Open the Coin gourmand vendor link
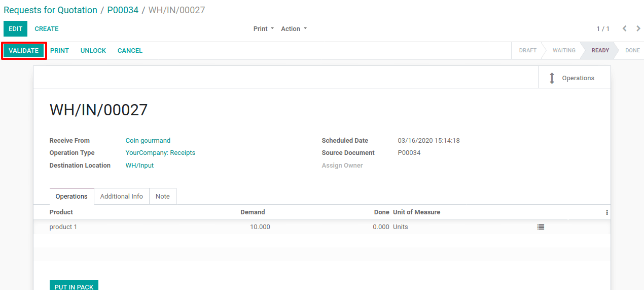The height and width of the screenshot is (290, 644). (148, 141)
